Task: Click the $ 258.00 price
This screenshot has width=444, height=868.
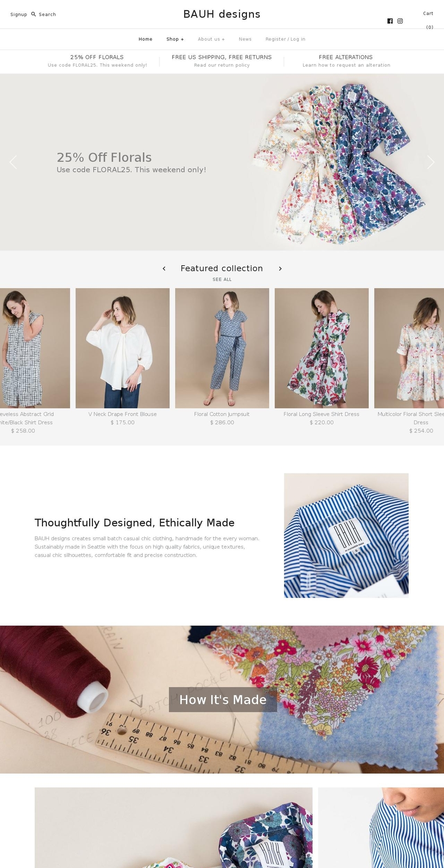Action: (x=23, y=431)
